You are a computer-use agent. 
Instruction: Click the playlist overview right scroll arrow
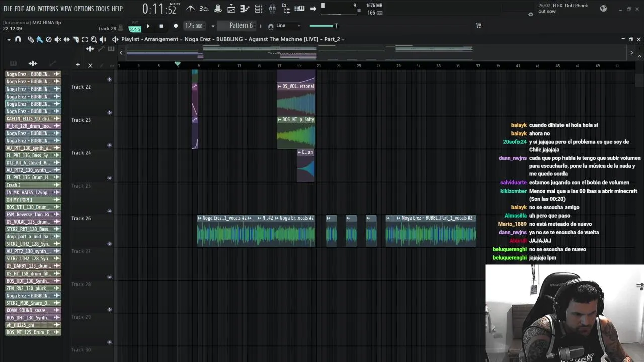click(631, 52)
